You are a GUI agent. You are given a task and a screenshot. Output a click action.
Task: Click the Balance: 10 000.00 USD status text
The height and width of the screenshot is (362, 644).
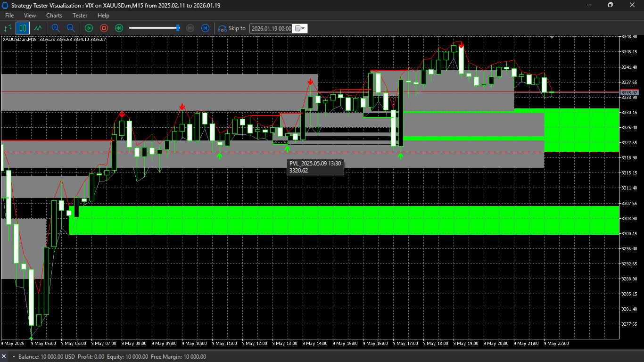coord(47,357)
